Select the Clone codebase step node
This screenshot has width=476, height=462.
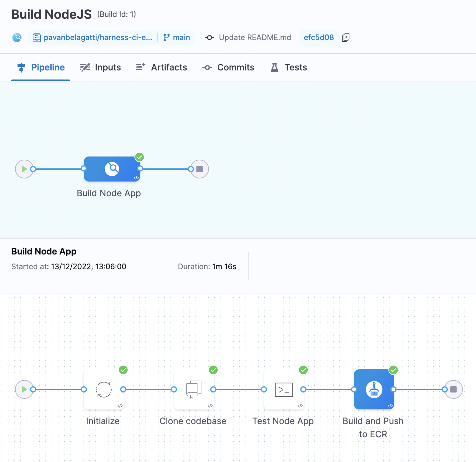pyautogui.click(x=194, y=389)
